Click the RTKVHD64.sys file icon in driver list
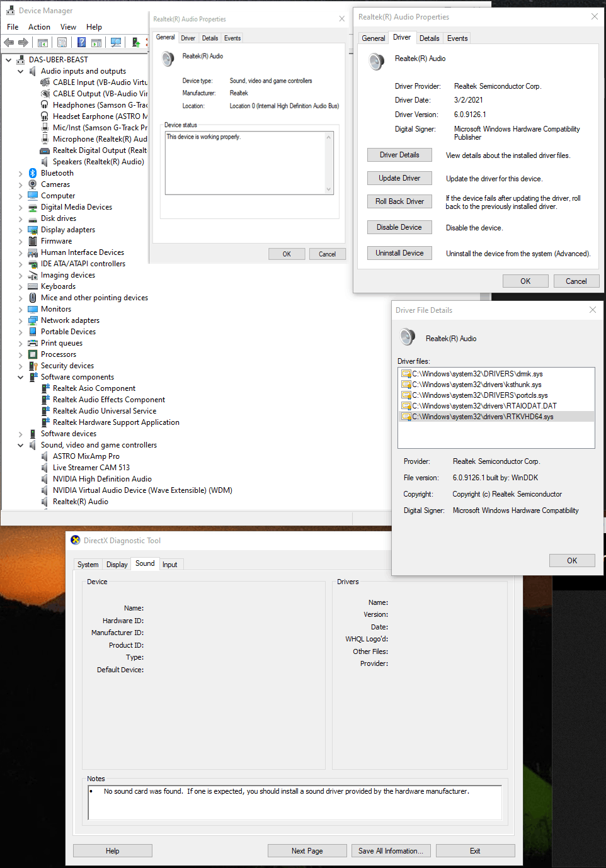Image resolution: width=606 pixels, height=868 pixels. pyautogui.click(x=406, y=417)
